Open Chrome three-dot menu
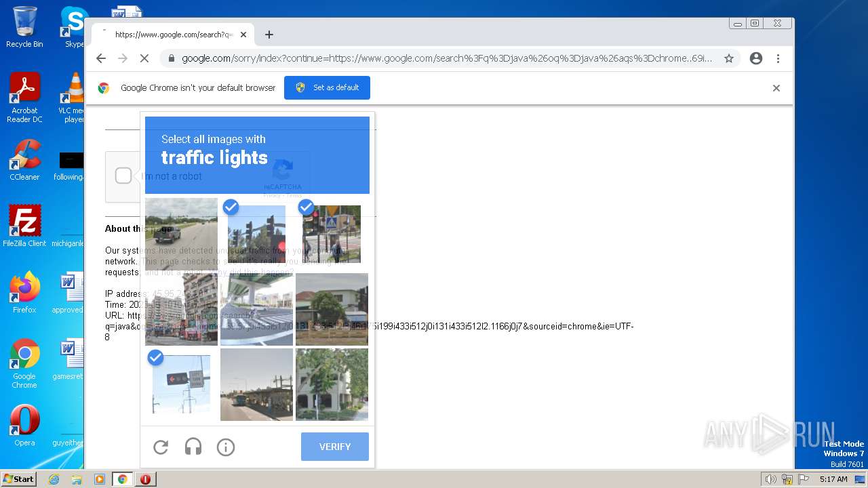 778,58
